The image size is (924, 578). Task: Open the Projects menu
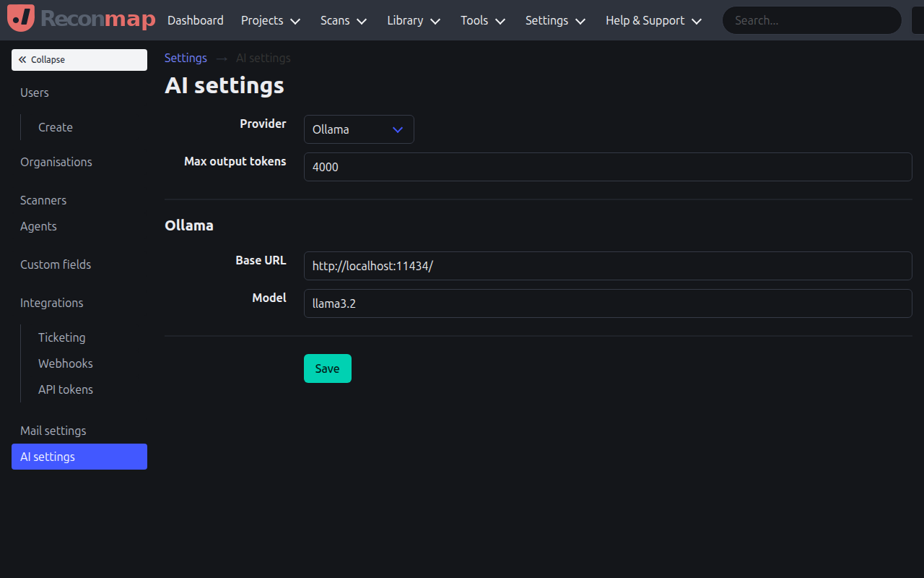point(270,20)
